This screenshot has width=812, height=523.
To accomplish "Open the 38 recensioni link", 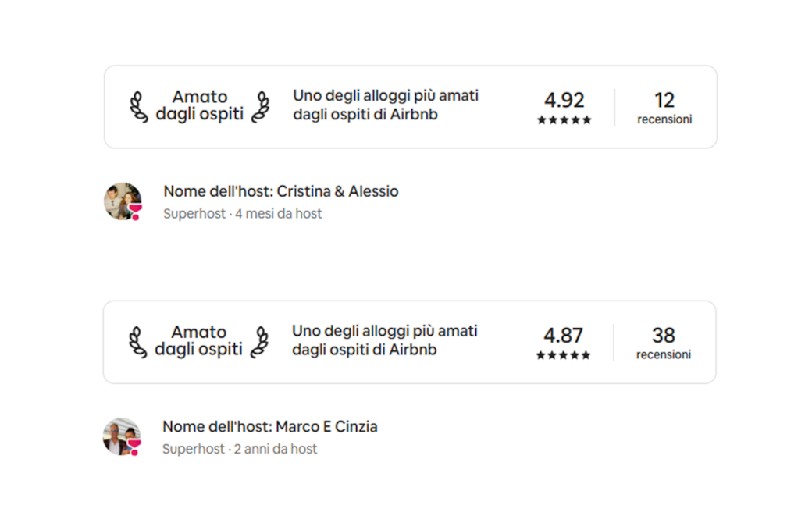I will (664, 342).
